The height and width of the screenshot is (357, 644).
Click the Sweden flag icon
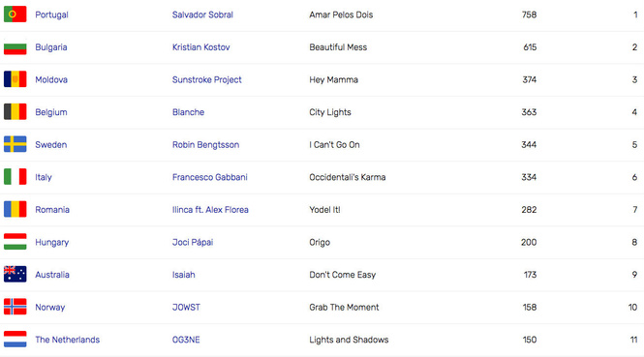coord(15,144)
